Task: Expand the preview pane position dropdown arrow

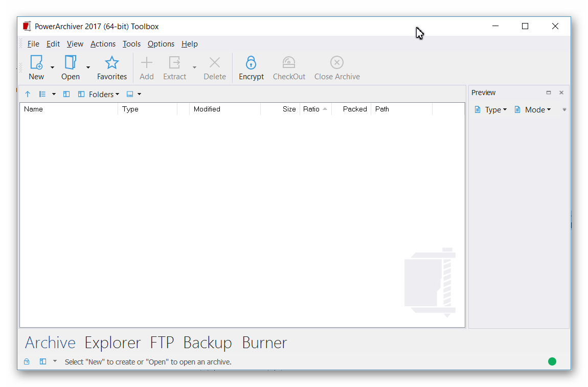Action: point(140,94)
